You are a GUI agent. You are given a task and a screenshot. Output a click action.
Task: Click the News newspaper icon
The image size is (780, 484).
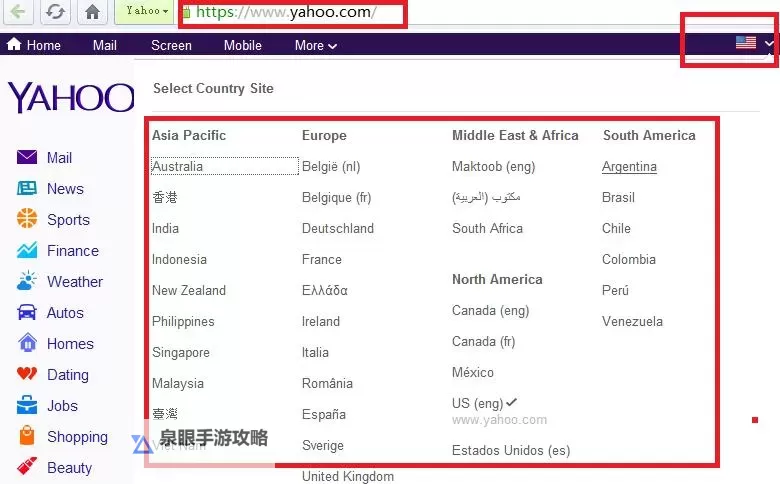pyautogui.click(x=27, y=188)
